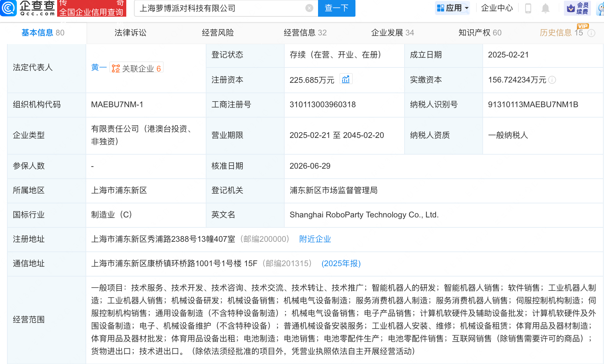Select organization code MAEBU7NM-1
The image size is (604, 364).
[x=117, y=105]
